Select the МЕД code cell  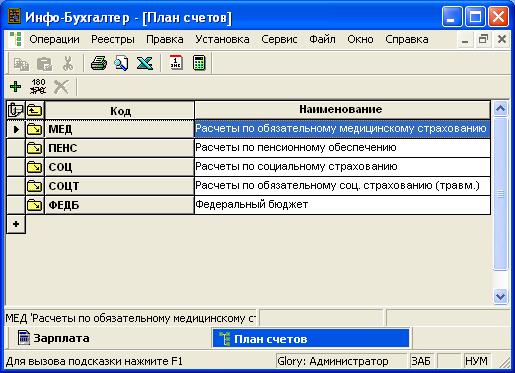tap(120, 129)
